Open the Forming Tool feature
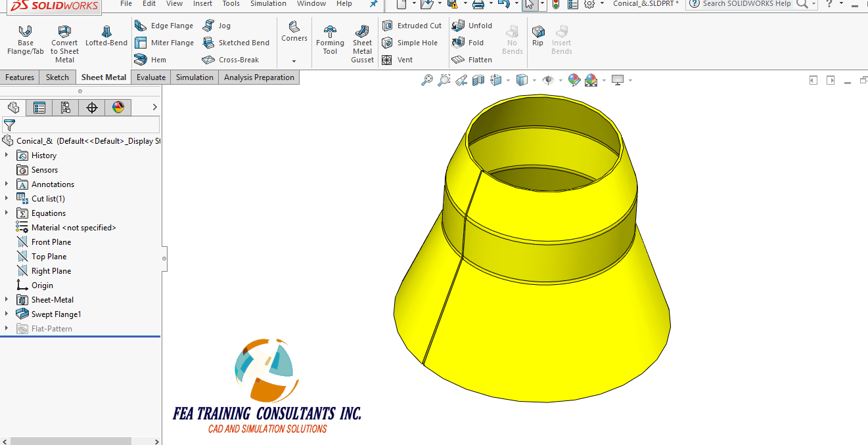 click(x=330, y=39)
